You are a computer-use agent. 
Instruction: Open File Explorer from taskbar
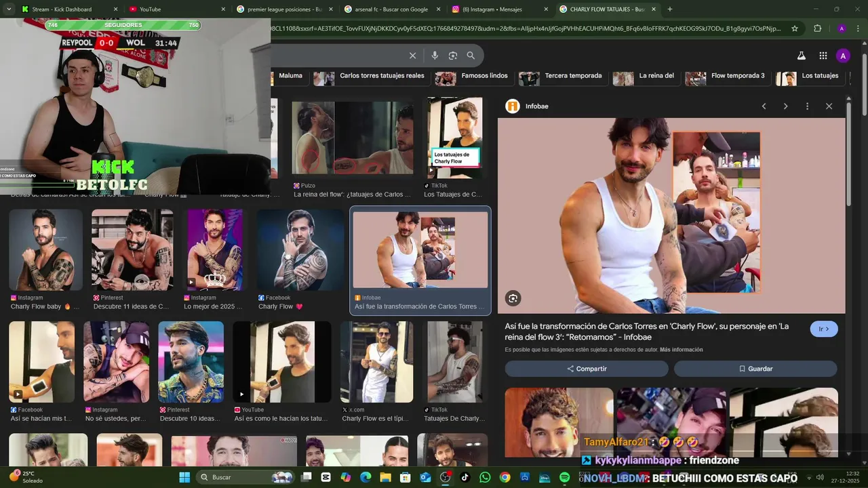pos(386,477)
